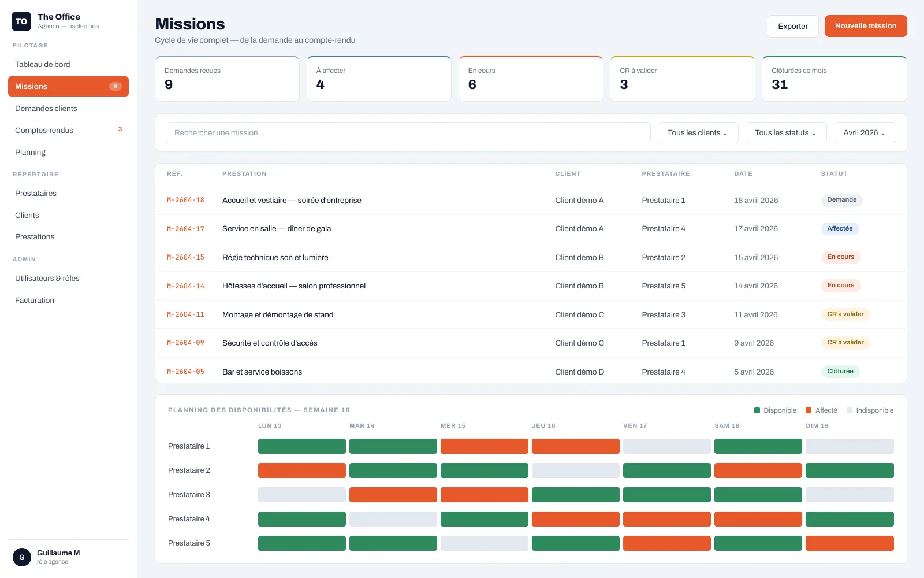Select Prestataire 3 slot on LUN 13
The width and height of the screenshot is (924, 578).
(301, 495)
